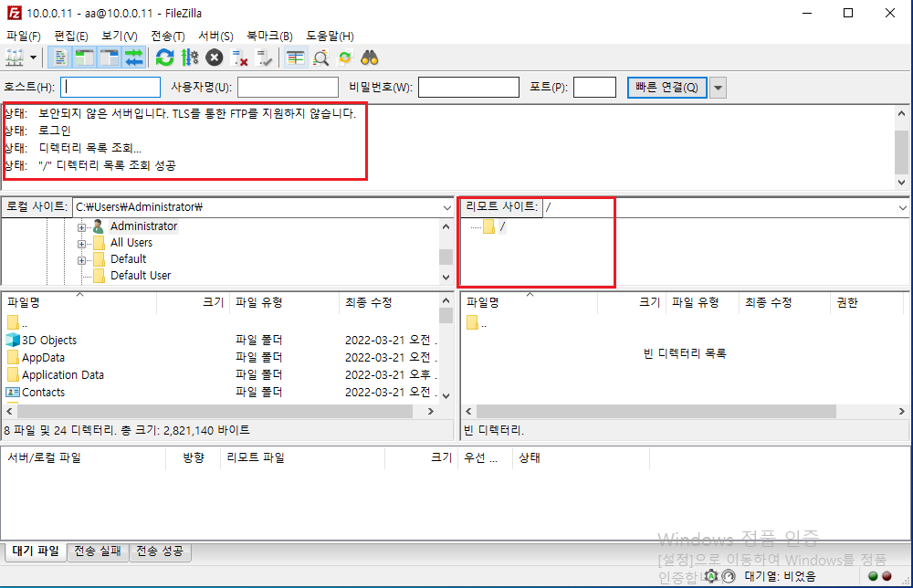Click message log scrollbar down arrow

[901, 183]
